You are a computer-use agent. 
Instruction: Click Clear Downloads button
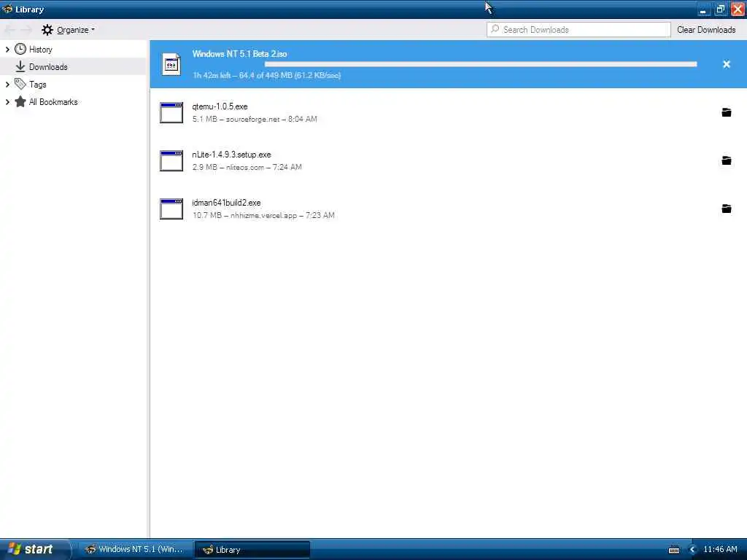pyautogui.click(x=706, y=29)
